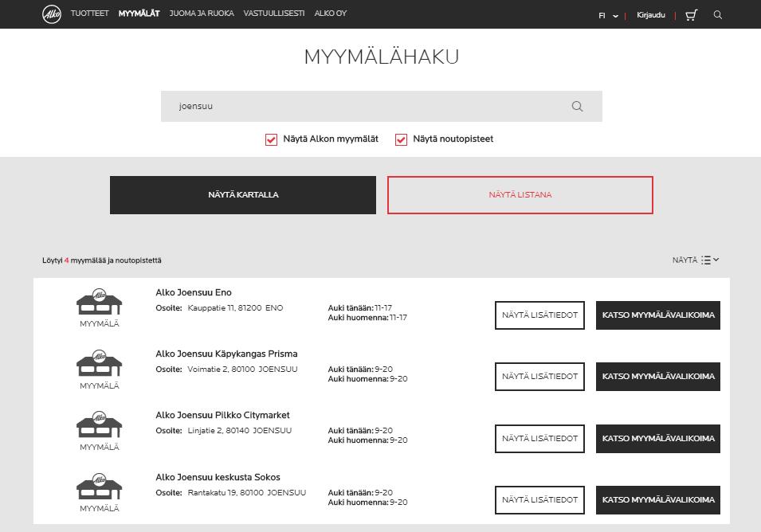This screenshot has height=532, width=761.
Task: Click the store icon for Pilkko Citymarket
Action: click(99, 424)
